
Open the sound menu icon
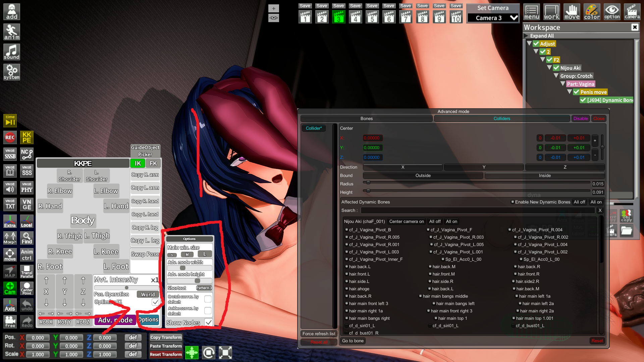tap(12, 52)
